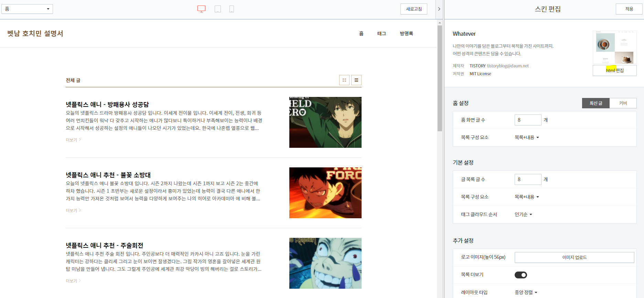Click the preview scrollbar up arrow

(440, 23)
